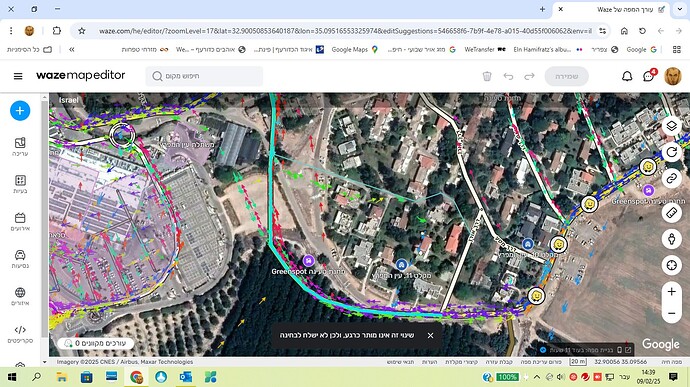Viewport: 690px width, 387px height.
Task: Open the סקריפטים scripts panel in the sidebar
Action: coord(20,334)
